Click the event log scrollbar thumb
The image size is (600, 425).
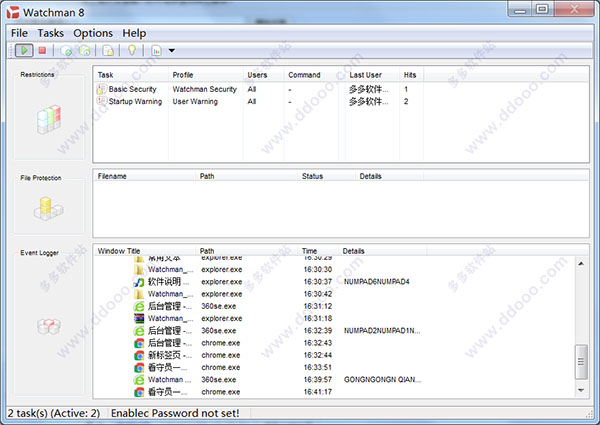[x=581, y=361]
